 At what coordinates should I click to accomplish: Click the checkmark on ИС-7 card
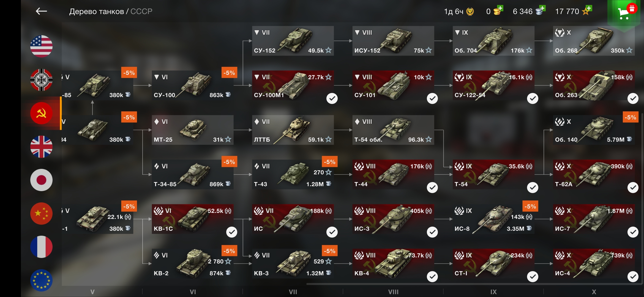point(633,232)
